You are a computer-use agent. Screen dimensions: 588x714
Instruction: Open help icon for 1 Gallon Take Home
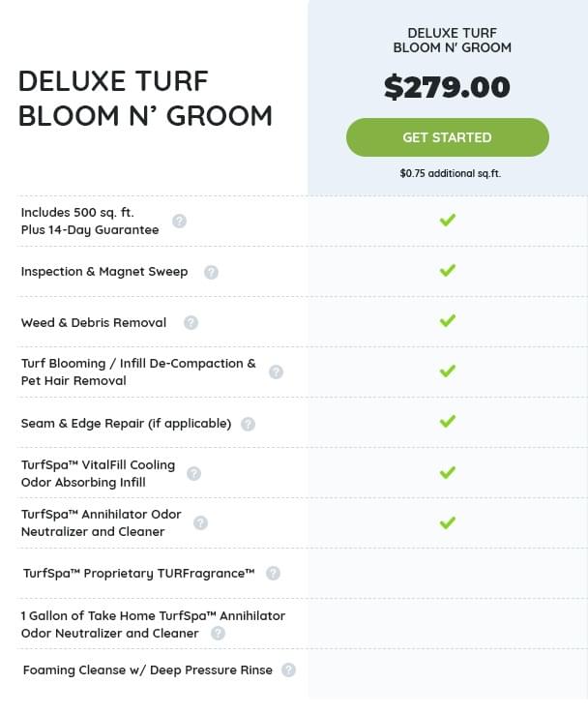click(218, 634)
